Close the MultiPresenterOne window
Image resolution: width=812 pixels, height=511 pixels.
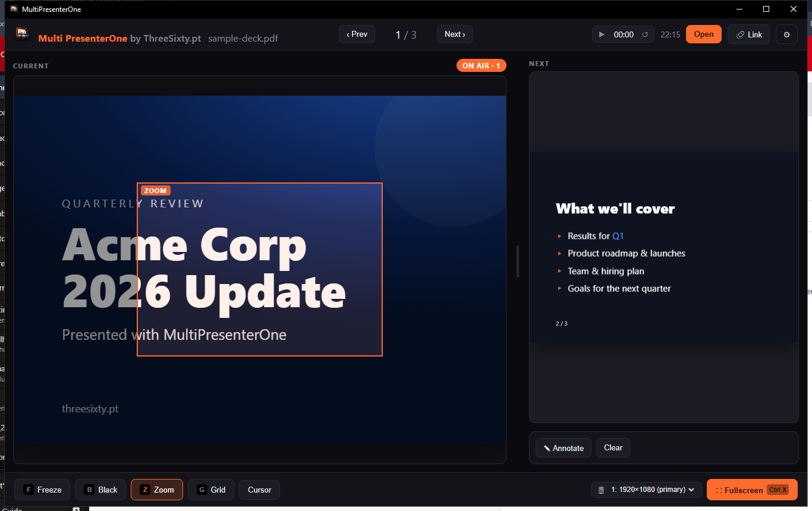click(x=794, y=9)
